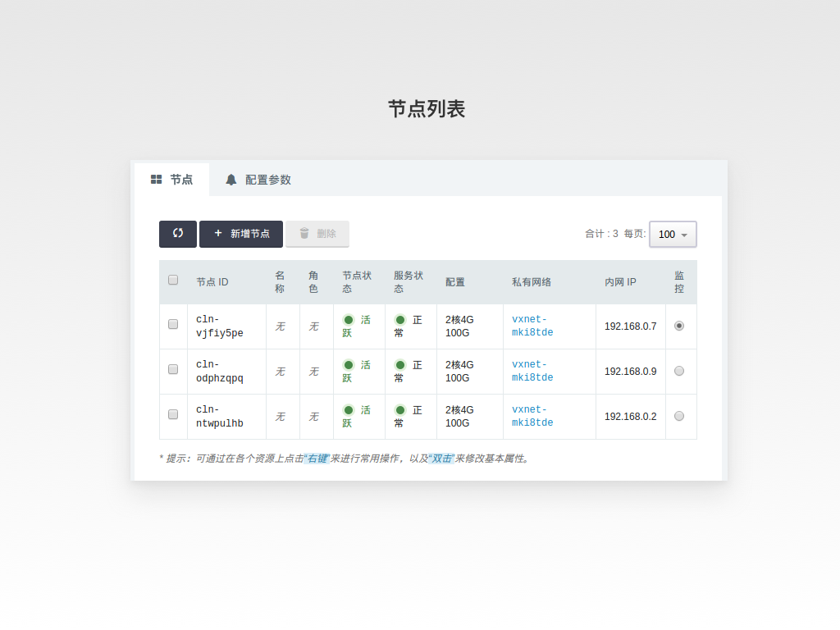Image resolution: width=840 pixels, height=630 pixels.
Task: Click the refresh icon above the table
Action: (177, 234)
